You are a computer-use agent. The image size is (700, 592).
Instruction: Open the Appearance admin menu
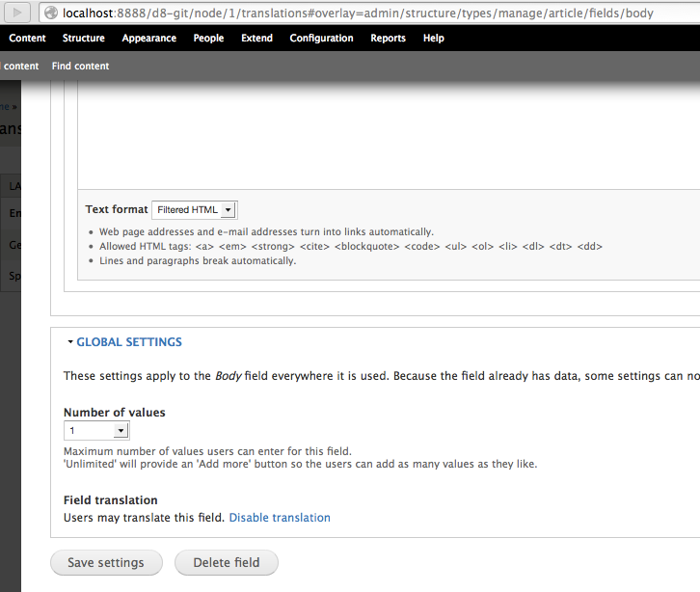[x=149, y=38]
